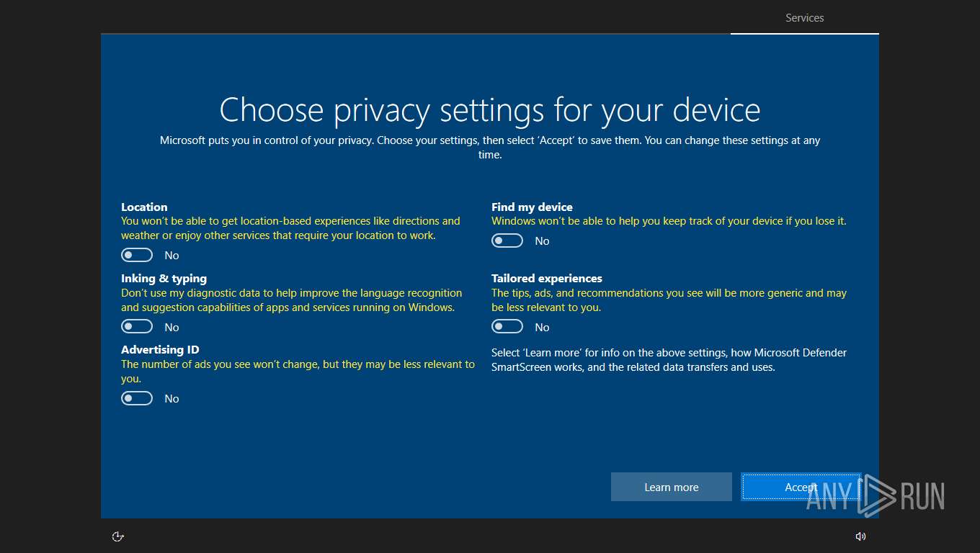
Task: Open the Ease of Access icon
Action: [x=119, y=536]
